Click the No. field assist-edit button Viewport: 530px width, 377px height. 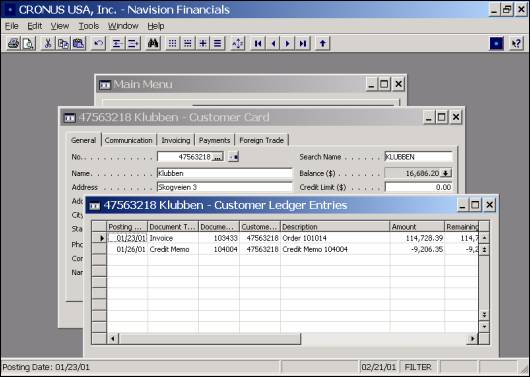pyautogui.click(x=218, y=157)
